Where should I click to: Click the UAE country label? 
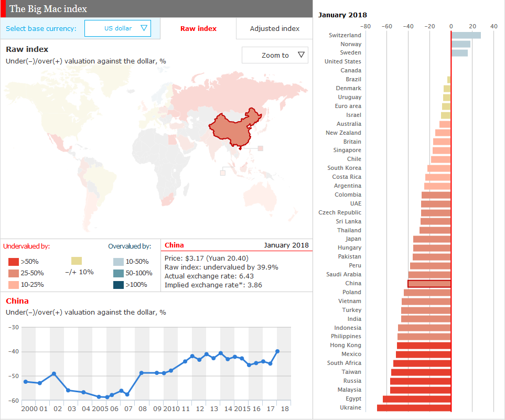tap(356, 203)
